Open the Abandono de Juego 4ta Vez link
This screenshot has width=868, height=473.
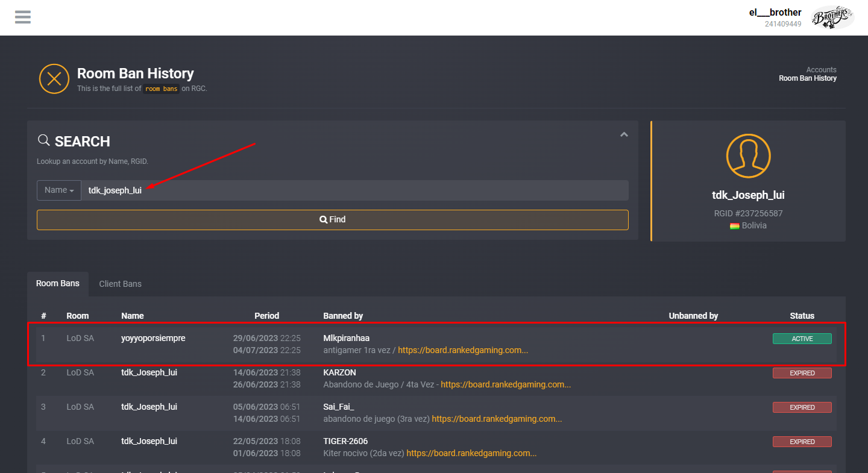[506, 384]
